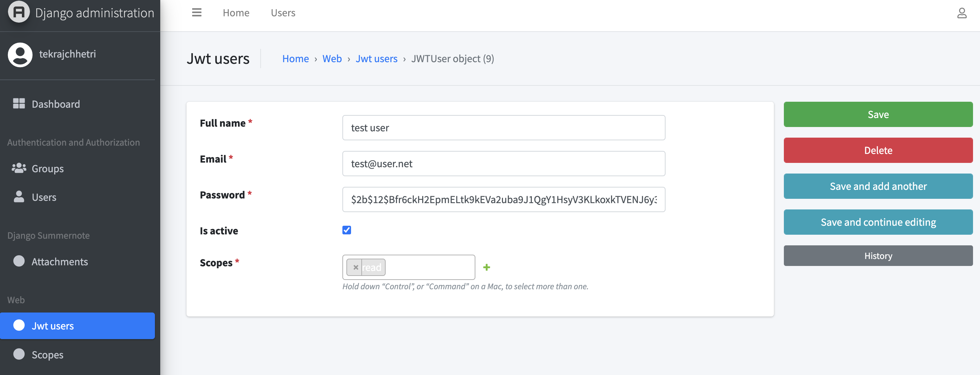Click the Delete button

878,150
